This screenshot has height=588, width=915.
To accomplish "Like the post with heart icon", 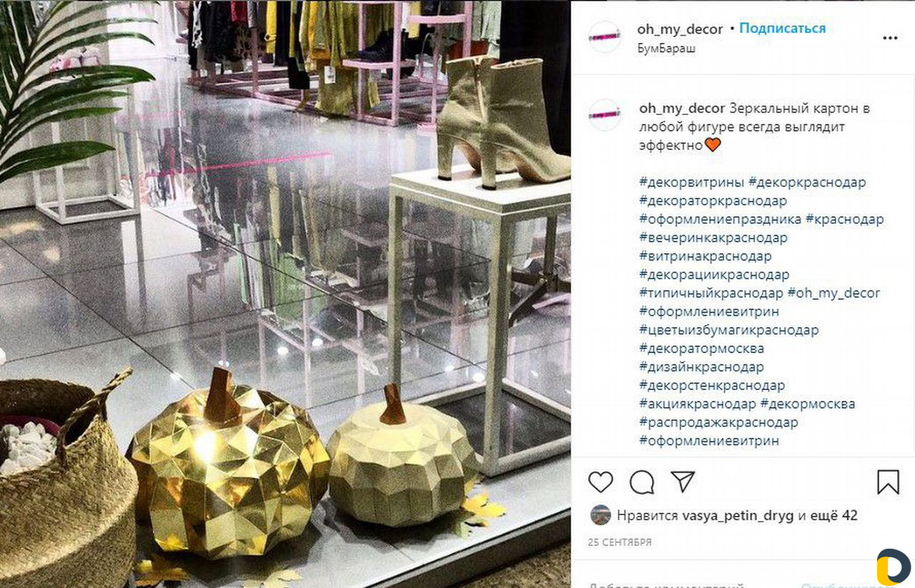I will [600, 482].
